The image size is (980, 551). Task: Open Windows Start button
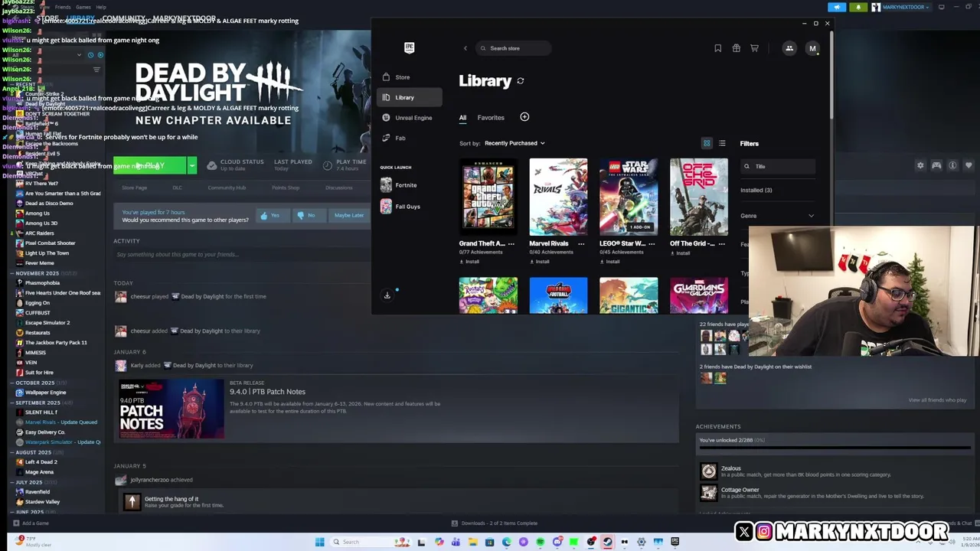click(x=319, y=542)
